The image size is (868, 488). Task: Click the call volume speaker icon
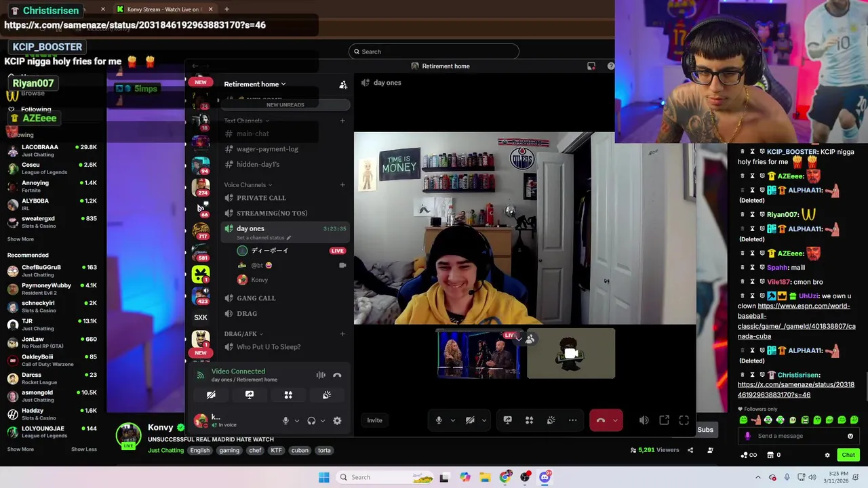click(644, 420)
